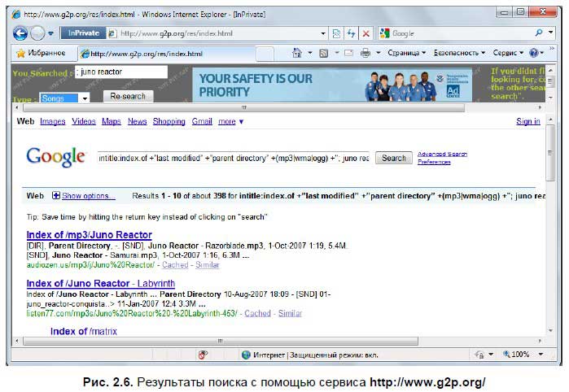
Task: Click the RSS feeds icon
Action: 323,54
